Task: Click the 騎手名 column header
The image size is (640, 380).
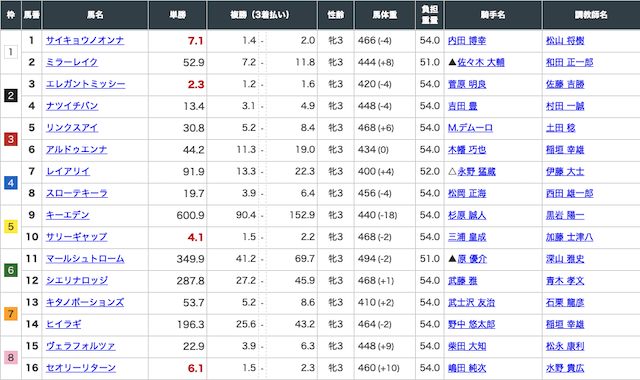Action: pyautogui.click(x=493, y=15)
